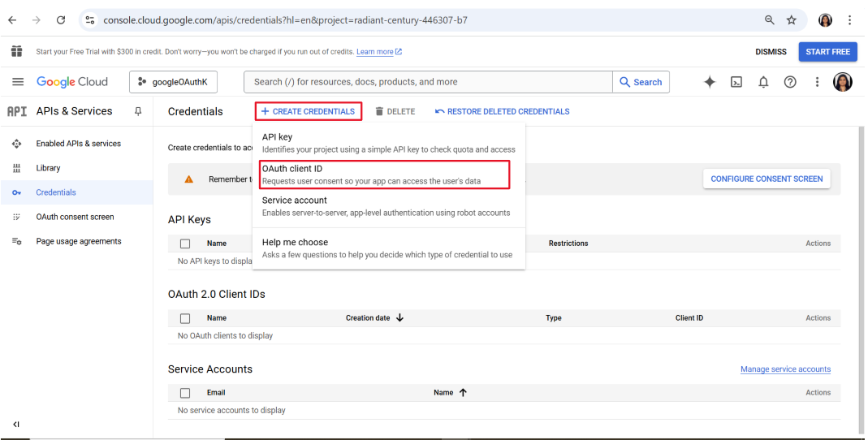The image size is (868, 440).
Task: Reload the page with refresh icon
Action: 61,20
